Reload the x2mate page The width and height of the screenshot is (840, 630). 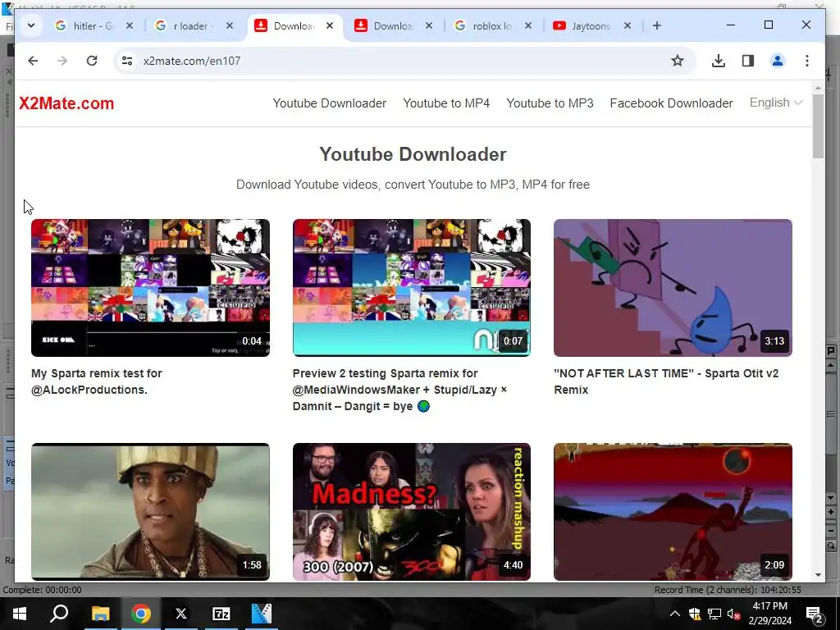(92, 61)
